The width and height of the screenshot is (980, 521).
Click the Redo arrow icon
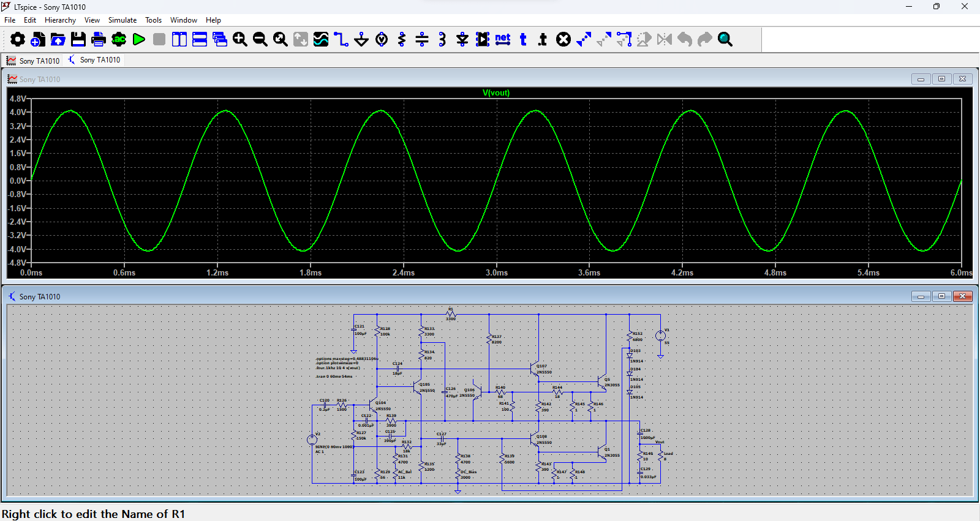705,40
